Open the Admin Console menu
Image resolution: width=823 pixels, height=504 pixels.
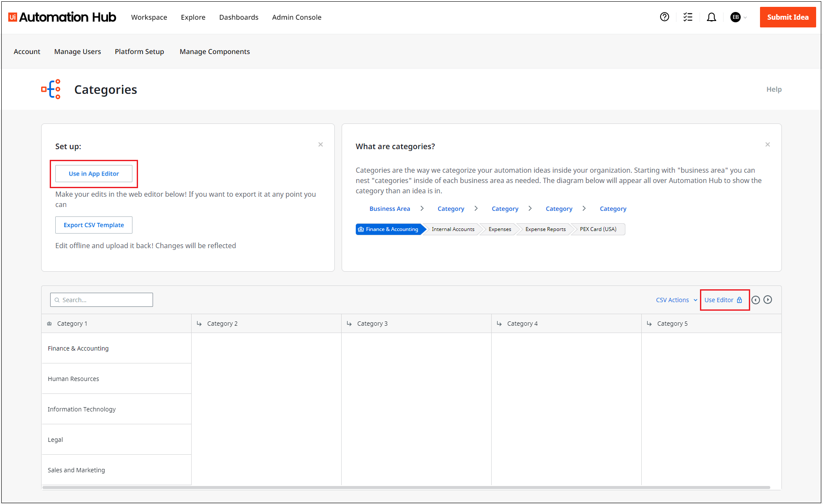tap(297, 17)
